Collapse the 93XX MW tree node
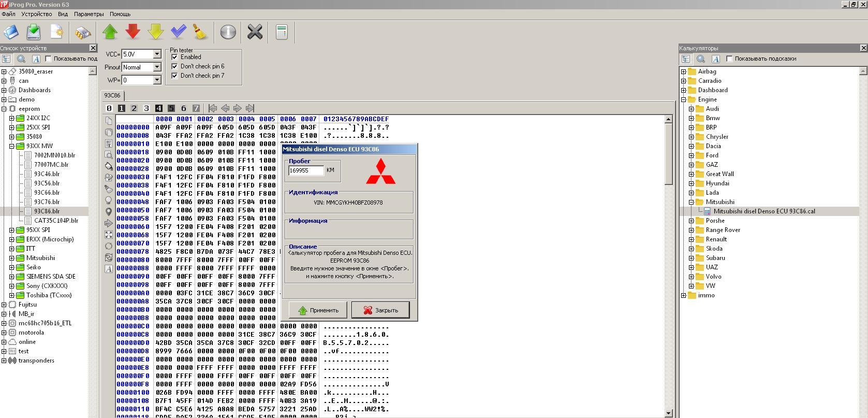Image resolution: width=868 pixels, height=418 pixels. pyautogui.click(x=11, y=146)
